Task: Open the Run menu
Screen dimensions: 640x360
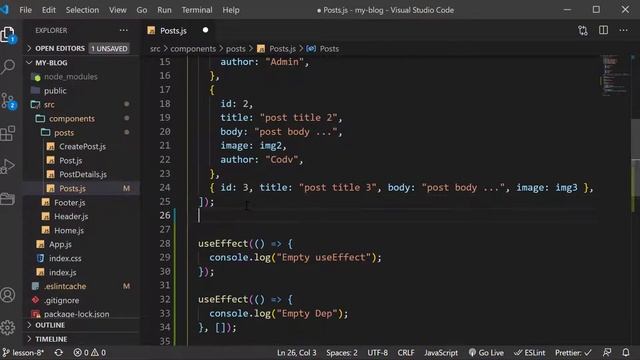Action: 164,10
